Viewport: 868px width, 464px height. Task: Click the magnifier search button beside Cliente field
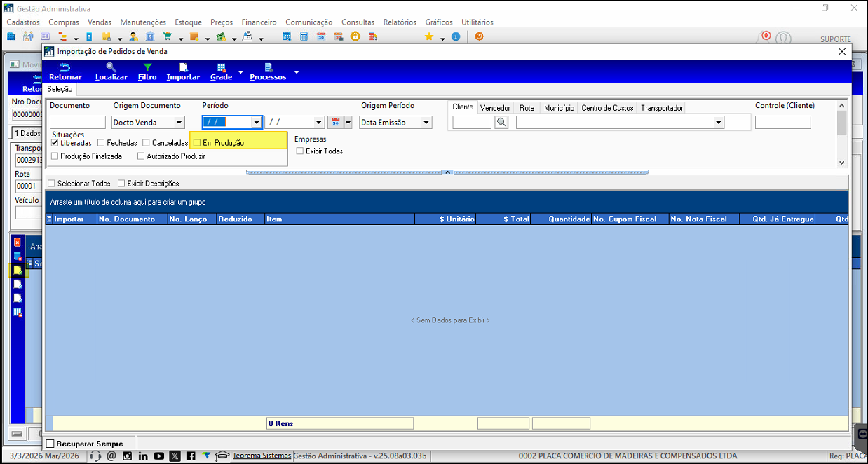[x=501, y=123]
